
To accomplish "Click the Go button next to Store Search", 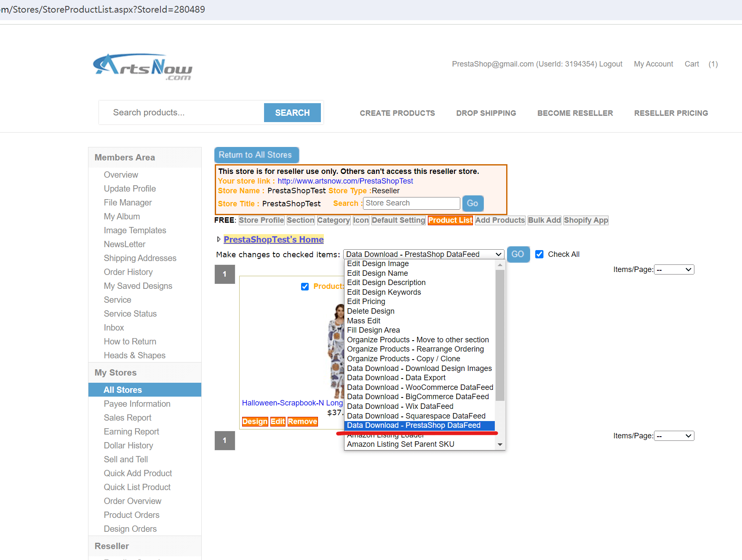I will pos(472,203).
